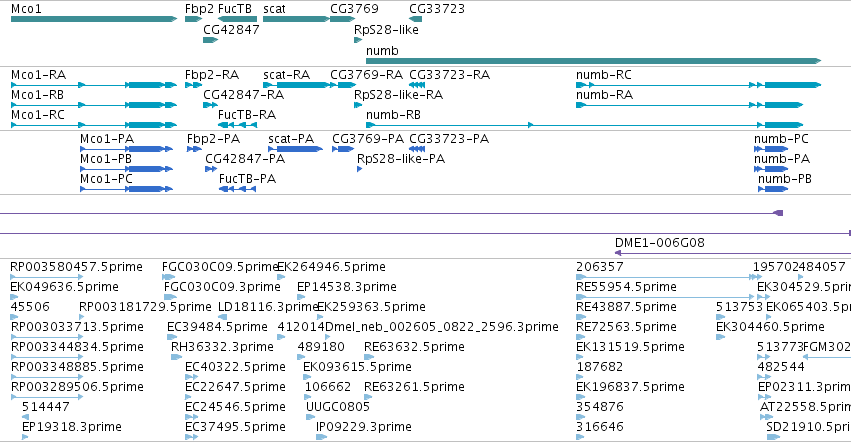Select the CG42847 gene label
851x442 pixels.
[231, 29]
